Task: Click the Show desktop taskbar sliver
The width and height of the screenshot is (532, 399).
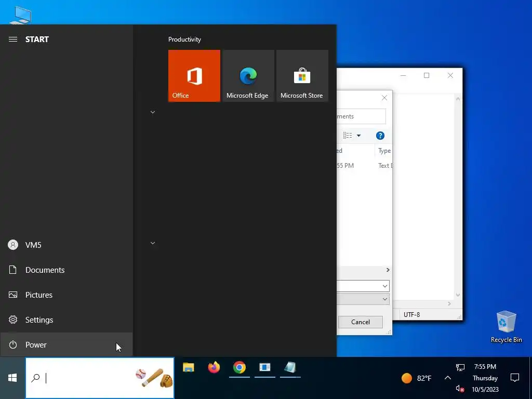Action: (530, 378)
